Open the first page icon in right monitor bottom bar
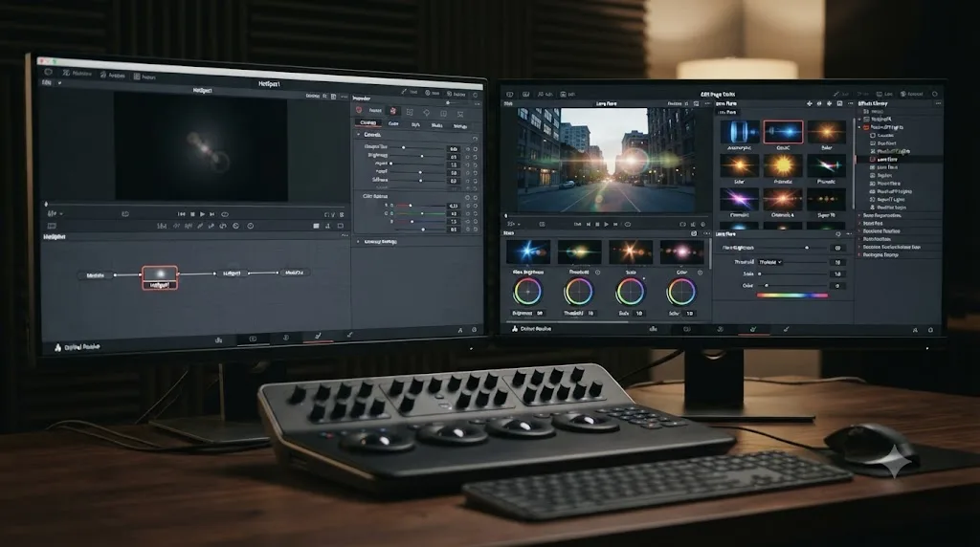Viewport: 980px width, 547px height. click(x=653, y=329)
